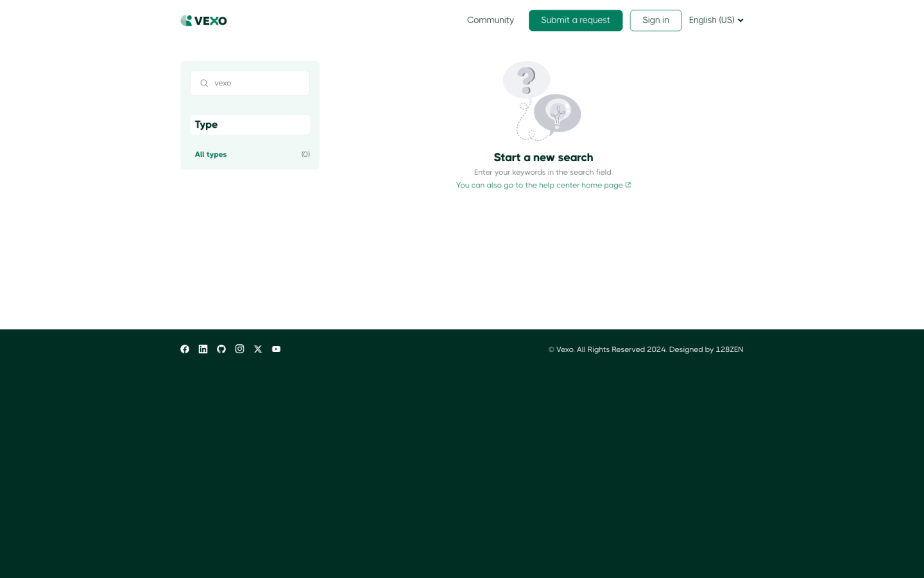Screen dimensions: 924x578
Task: Visit the LinkedIn footer icon
Action: pyautogui.click(x=203, y=349)
